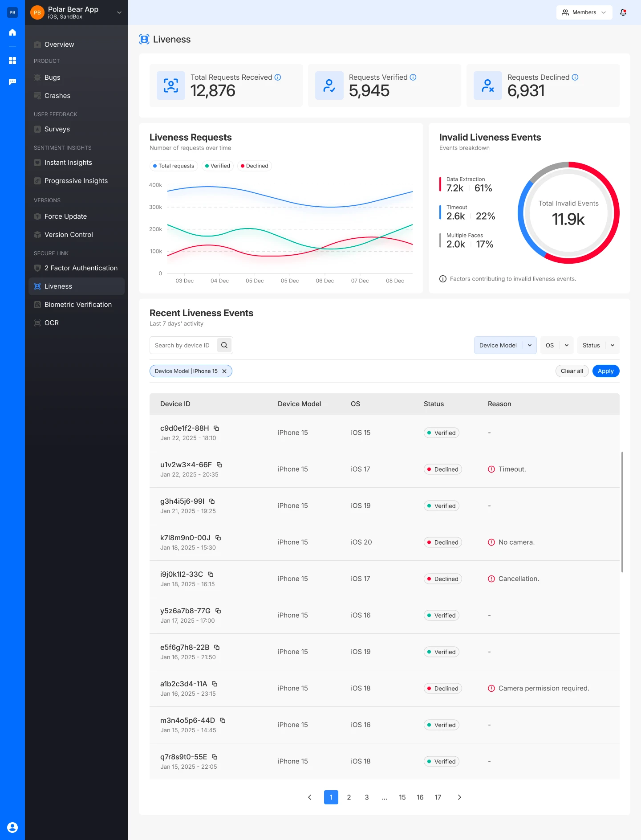Open the chat messages icon in left rail
Image resolution: width=641 pixels, height=840 pixels.
tap(12, 82)
